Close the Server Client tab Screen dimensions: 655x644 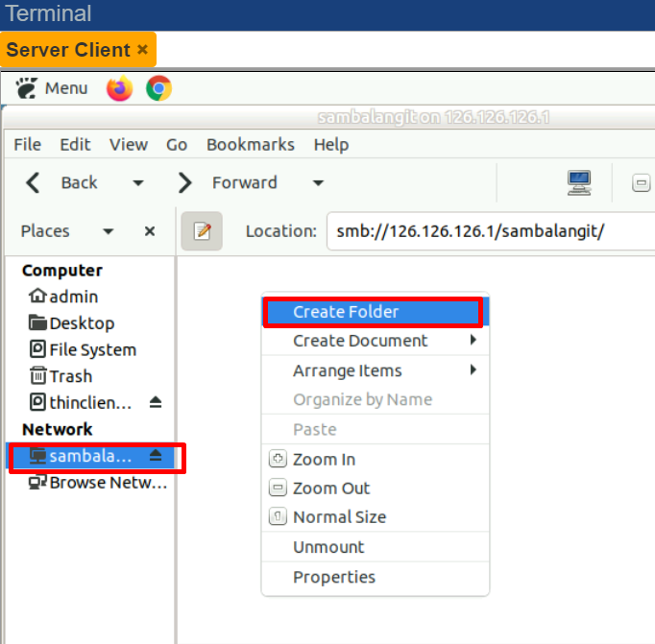coord(142,49)
